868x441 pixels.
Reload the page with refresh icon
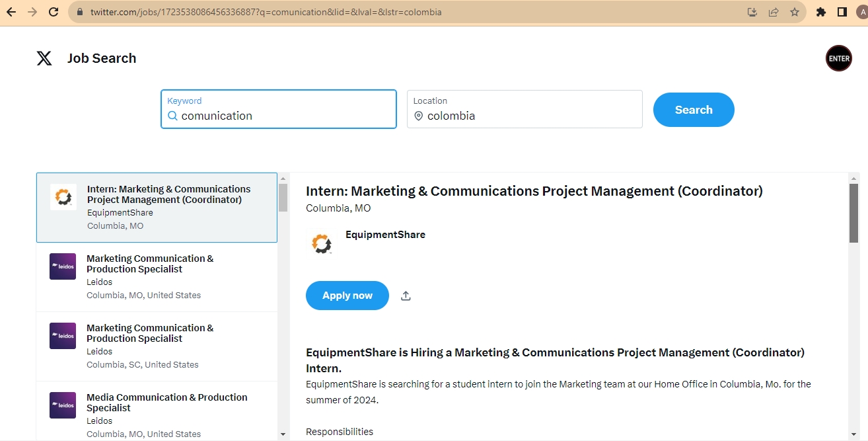pos(54,12)
